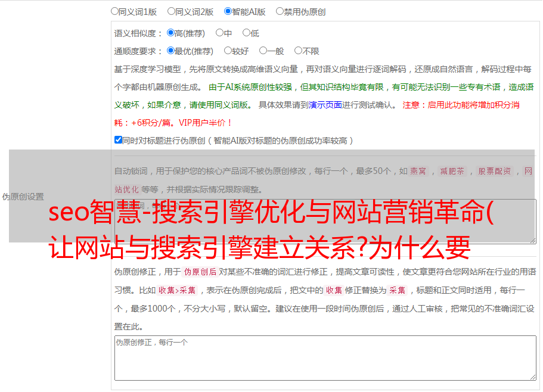Select the 同义词2版 radio option

pos(171,11)
